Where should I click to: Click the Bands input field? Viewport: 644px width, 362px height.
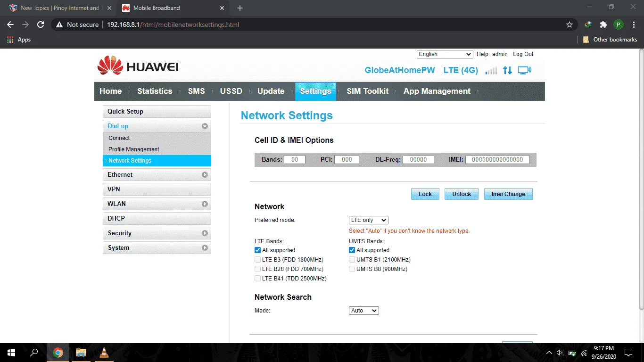(295, 159)
